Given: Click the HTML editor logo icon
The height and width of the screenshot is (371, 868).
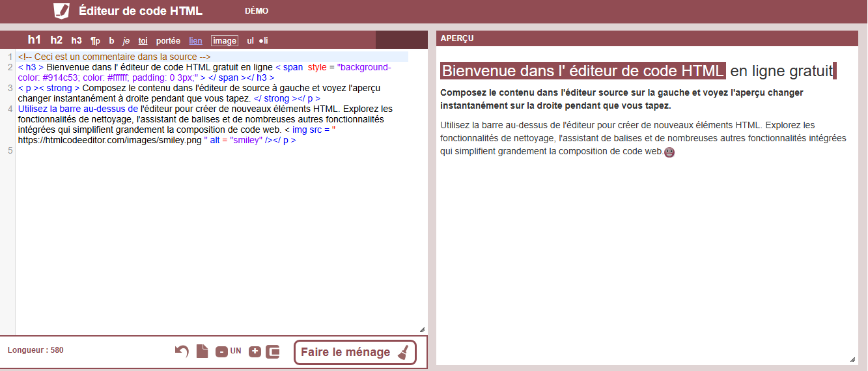Looking at the screenshot, I should click(61, 10).
